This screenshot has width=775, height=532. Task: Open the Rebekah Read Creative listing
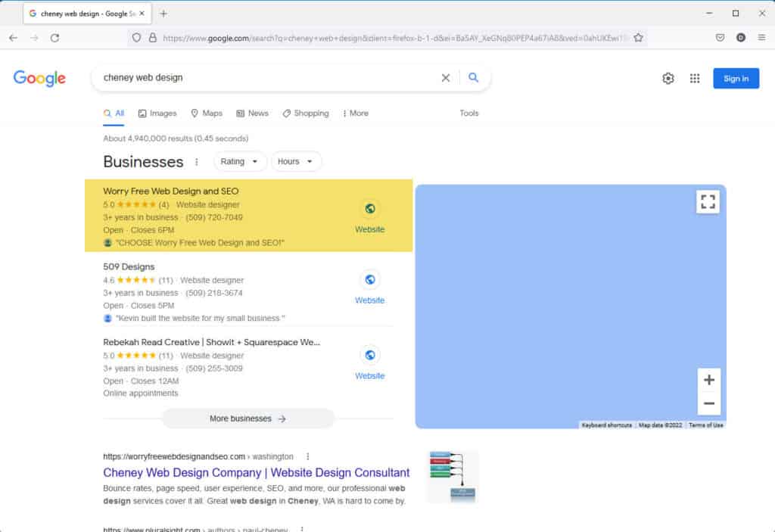[212, 342]
